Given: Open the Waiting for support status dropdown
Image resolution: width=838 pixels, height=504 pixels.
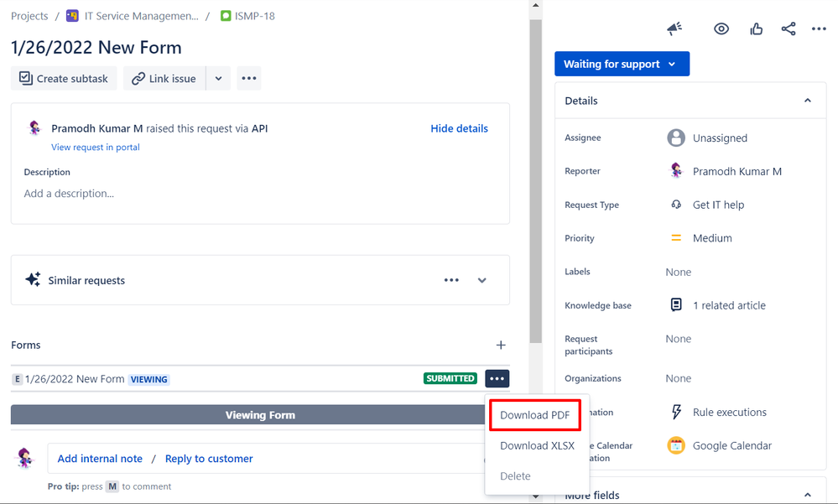Looking at the screenshot, I should 622,64.
